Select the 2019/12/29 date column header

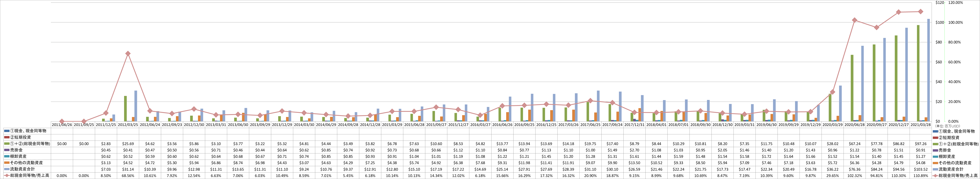tap(810, 125)
